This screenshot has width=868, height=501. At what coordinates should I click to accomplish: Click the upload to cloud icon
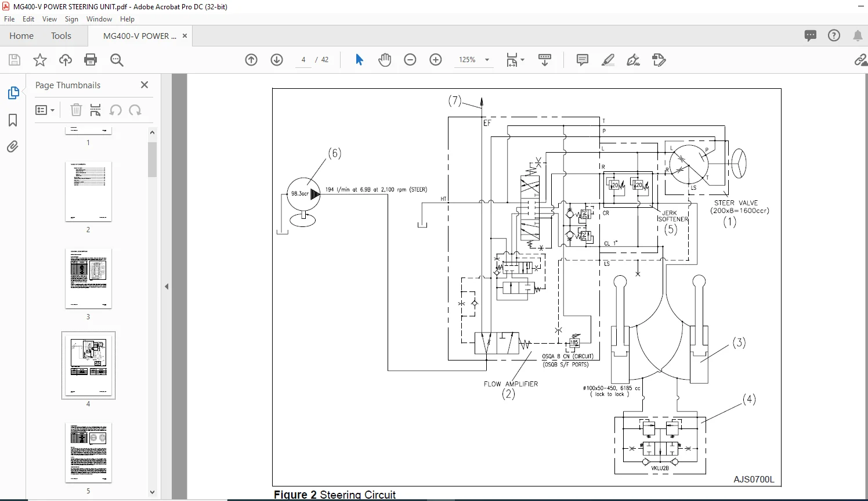click(x=66, y=60)
